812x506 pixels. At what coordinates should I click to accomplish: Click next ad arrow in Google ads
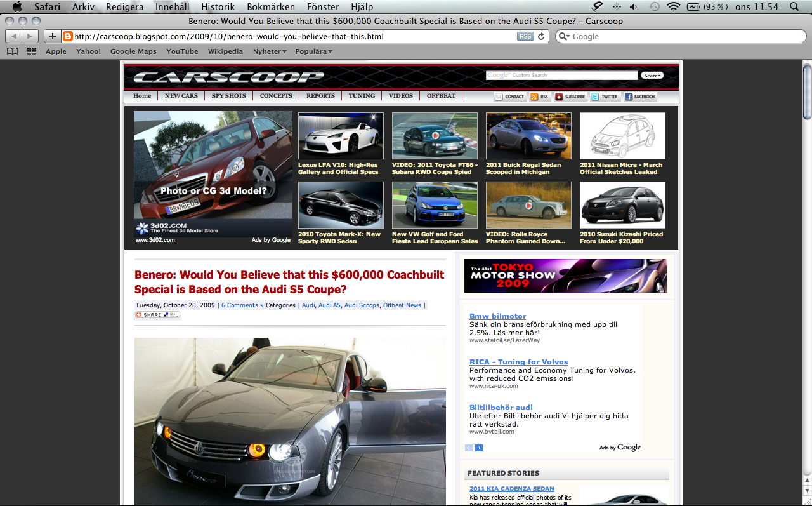pos(479,448)
